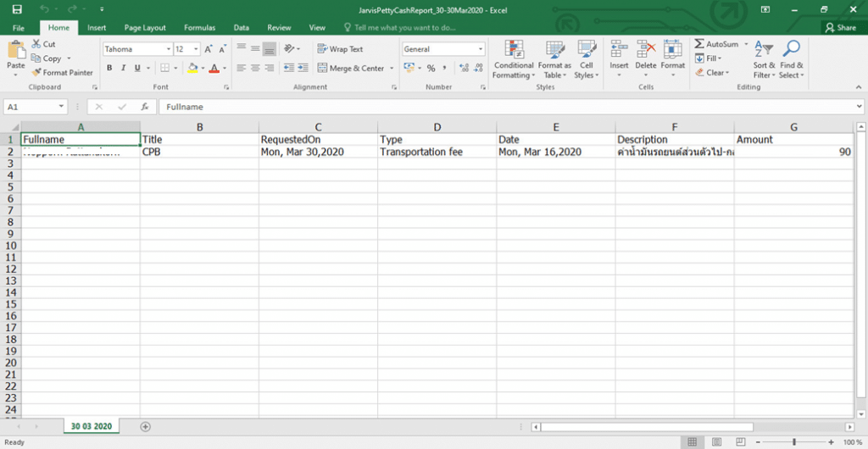Switch to Page Layout view in status bar
Viewport: 868px width, 449px height.
(x=716, y=442)
